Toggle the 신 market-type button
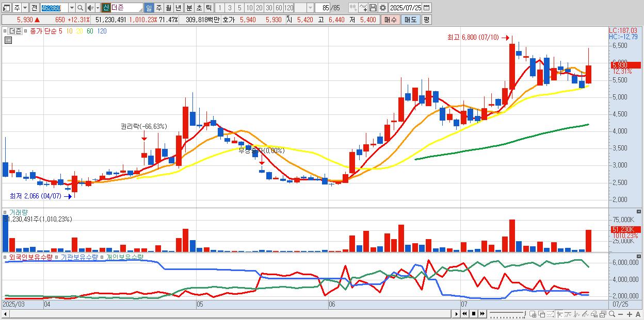 click(x=106, y=8)
